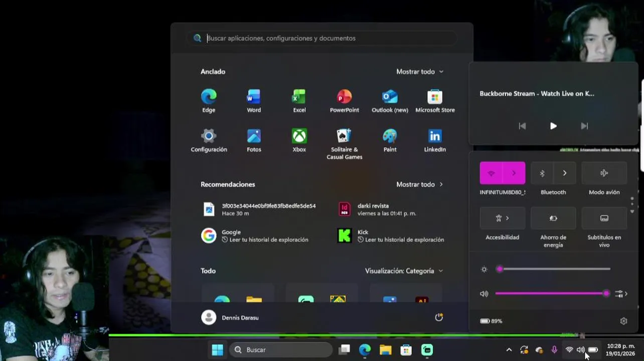
Task: Open the green app on the taskbar
Action: click(x=427, y=349)
